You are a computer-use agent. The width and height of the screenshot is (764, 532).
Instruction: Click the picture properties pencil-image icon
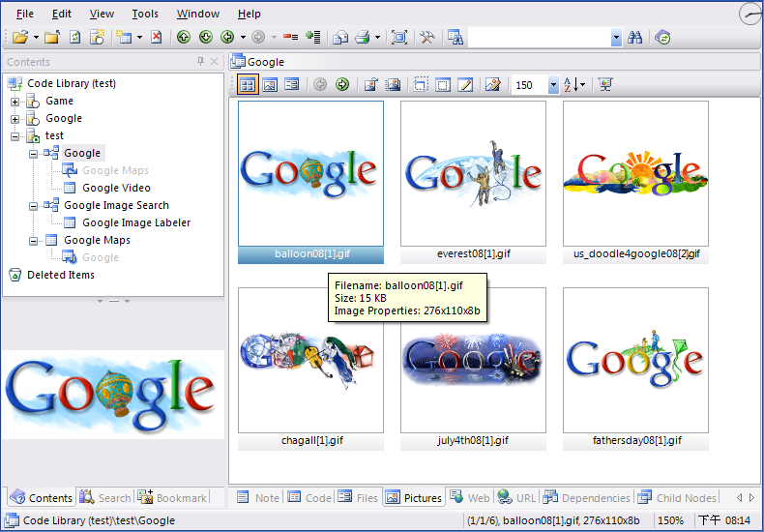pos(492,85)
